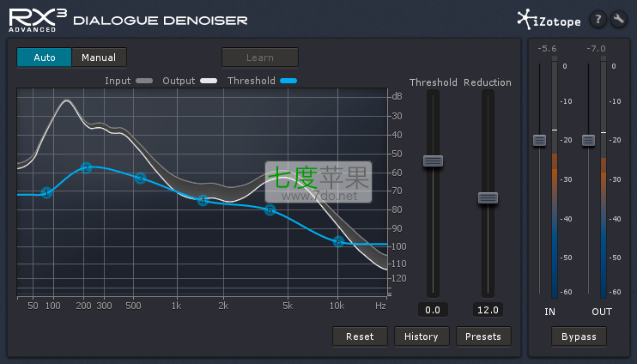Image resolution: width=637 pixels, height=364 pixels.
Task: Click the 5k frequency axis label
Action: tap(288, 306)
